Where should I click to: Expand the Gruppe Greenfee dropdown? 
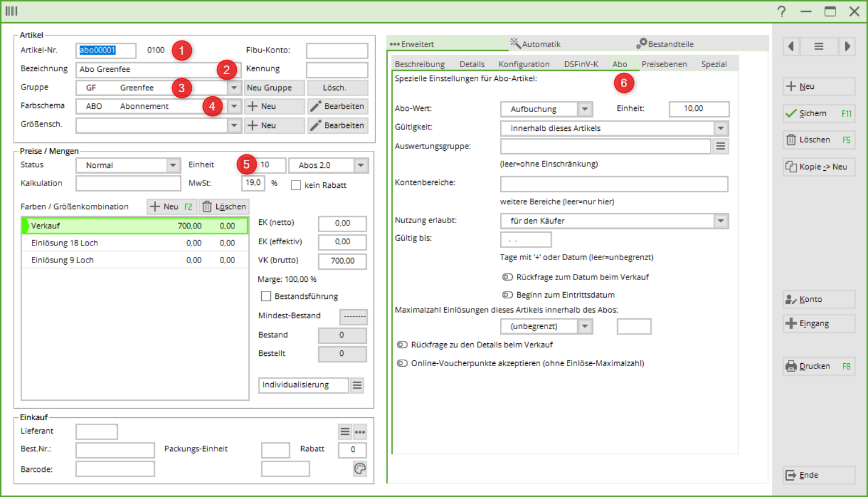(x=234, y=88)
